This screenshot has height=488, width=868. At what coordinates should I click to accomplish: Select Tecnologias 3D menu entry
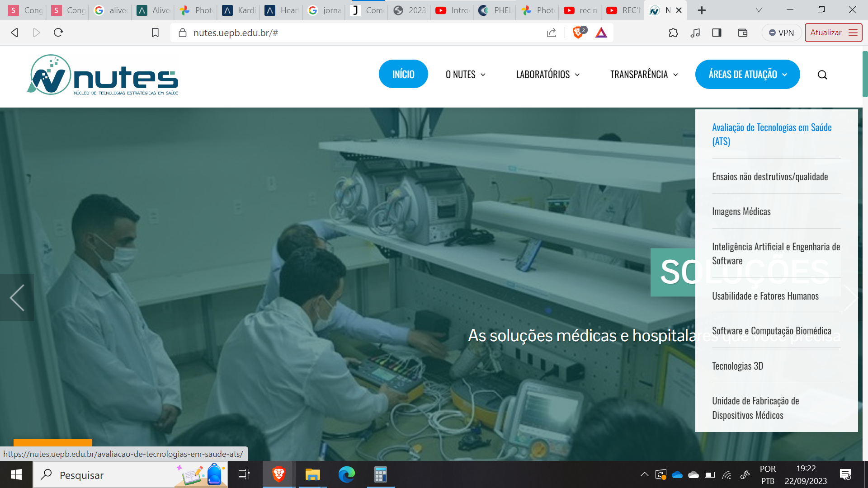point(737,366)
